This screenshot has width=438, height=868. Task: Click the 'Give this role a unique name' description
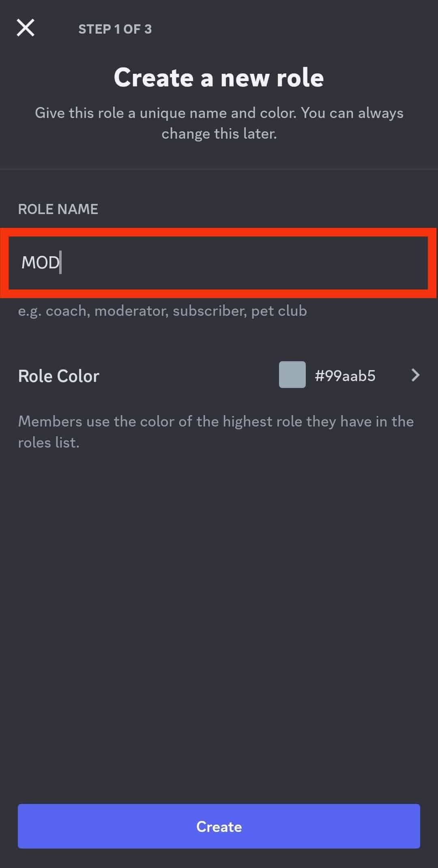click(219, 123)
